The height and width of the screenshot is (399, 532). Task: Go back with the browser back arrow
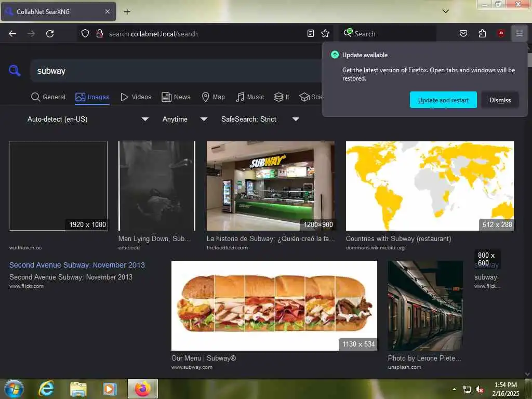pos(12,34)
